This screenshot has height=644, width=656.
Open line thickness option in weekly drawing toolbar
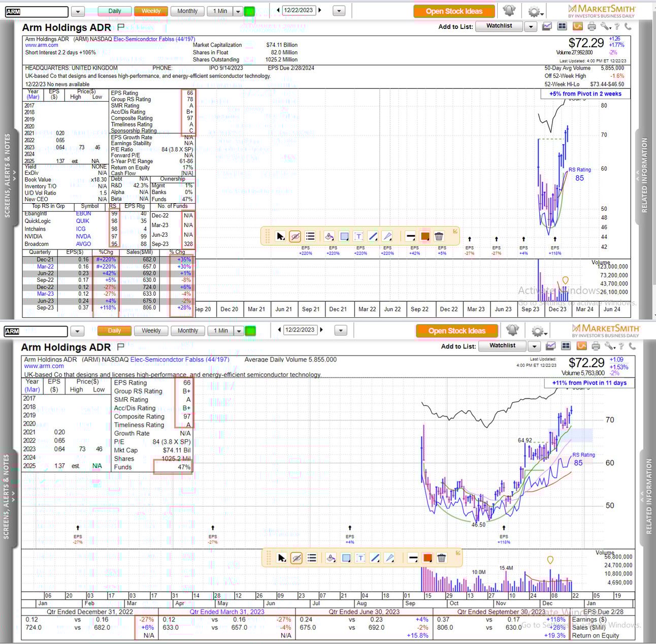(x=410, y=236)
